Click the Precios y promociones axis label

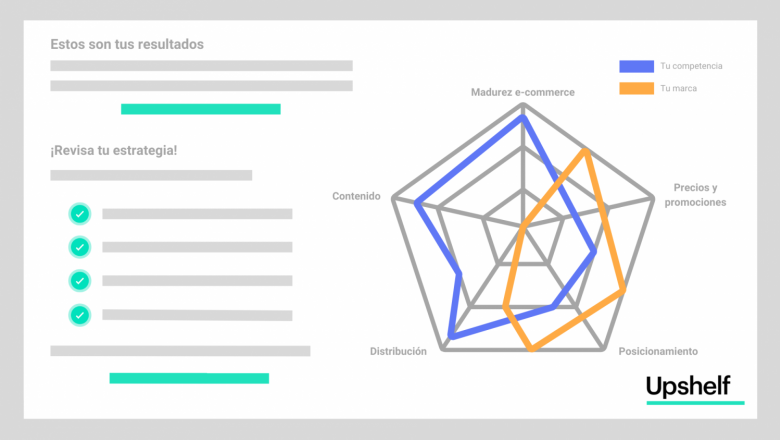click(x=695, y=195)
